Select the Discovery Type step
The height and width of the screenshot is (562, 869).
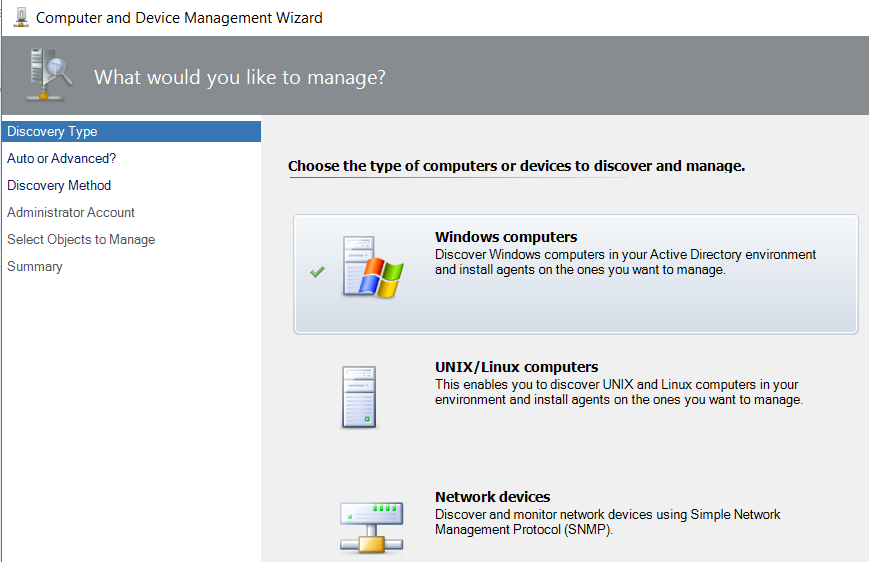131,131
